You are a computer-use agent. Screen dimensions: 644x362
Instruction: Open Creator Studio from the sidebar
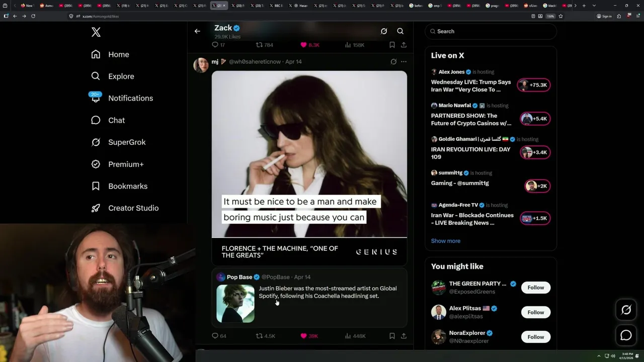coord(125,208)
